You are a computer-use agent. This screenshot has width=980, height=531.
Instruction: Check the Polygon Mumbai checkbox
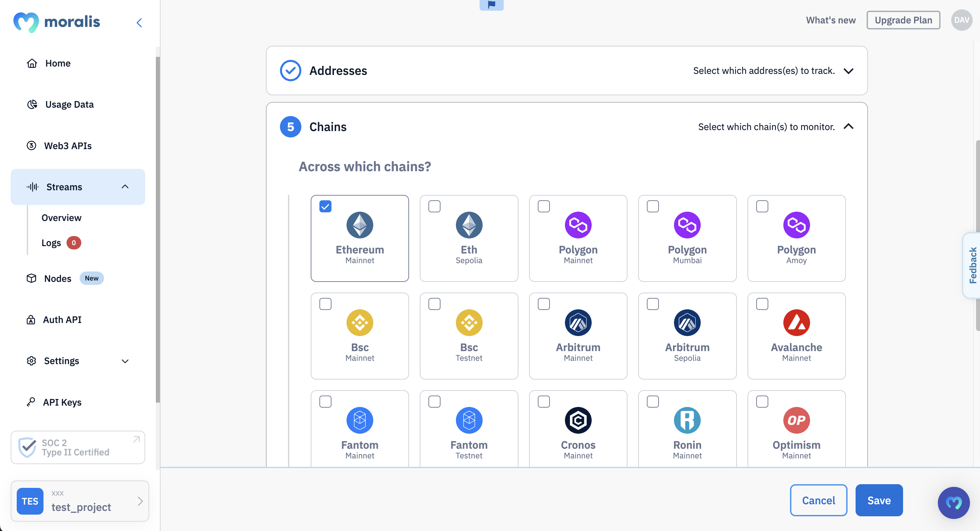(x=653, y=207)
